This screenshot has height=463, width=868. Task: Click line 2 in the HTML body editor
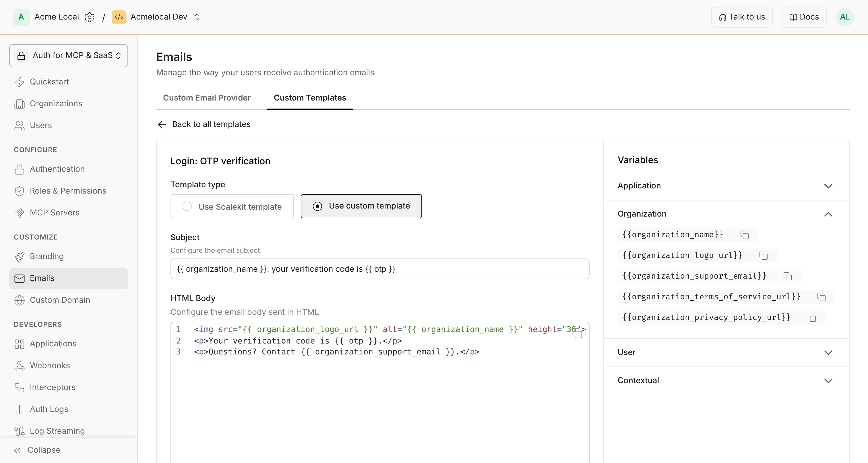click(298, 341)
